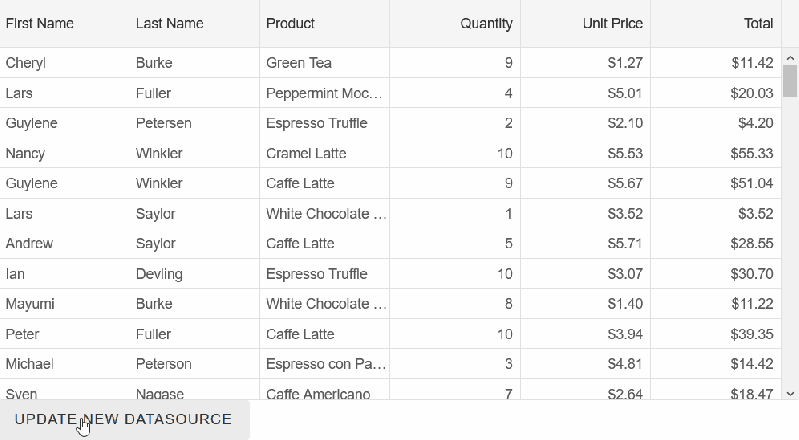Screen dimensions: 799x440
Task: Click the Quantity column header
Action: 486,23
